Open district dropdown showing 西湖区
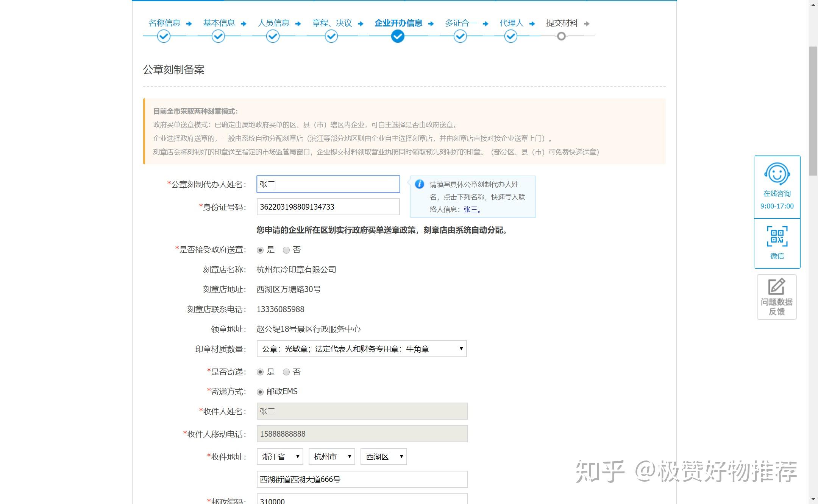The width and height of the screenshot is (818, 504). (x=384, y=457)
